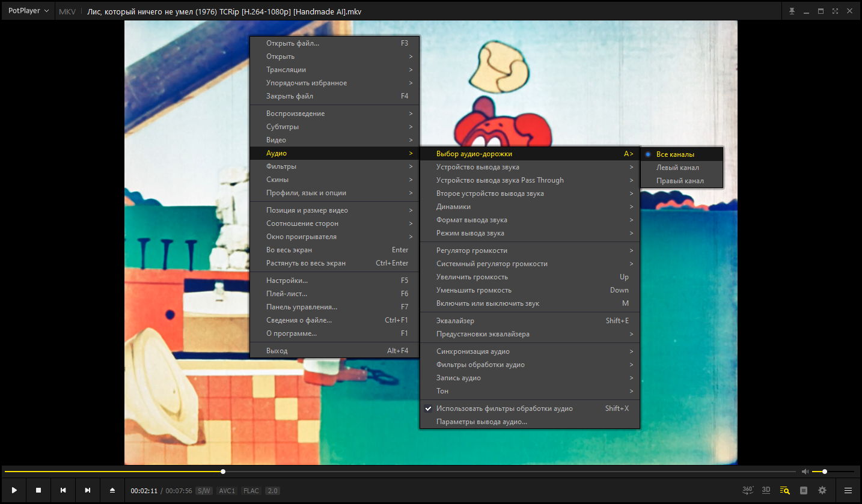
Task: Mute sound with the speaker icon
Action: (805, 472)
